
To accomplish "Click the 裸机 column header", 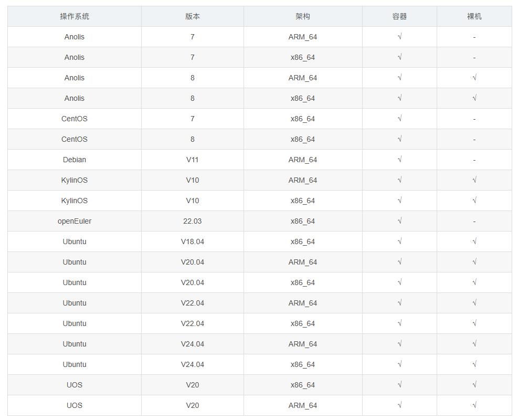I will click(474, 16).
